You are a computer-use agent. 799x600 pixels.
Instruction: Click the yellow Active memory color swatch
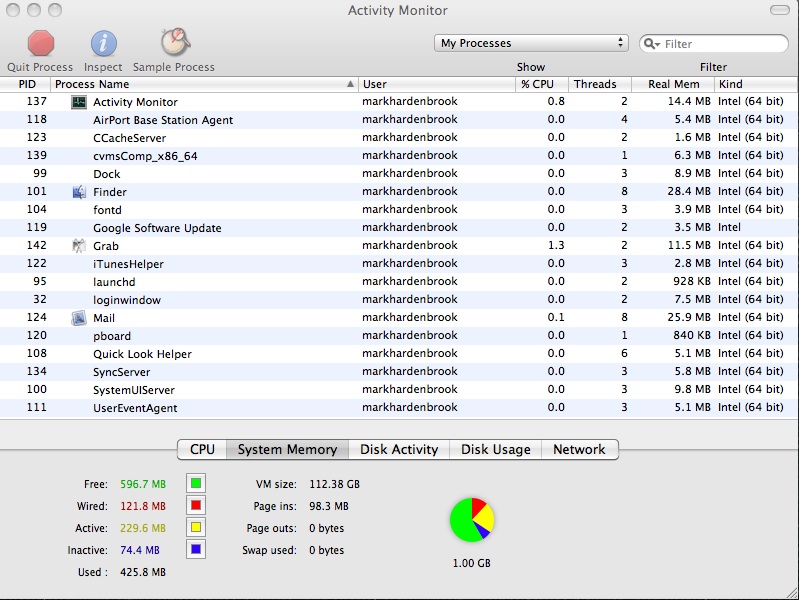(196, 527)
